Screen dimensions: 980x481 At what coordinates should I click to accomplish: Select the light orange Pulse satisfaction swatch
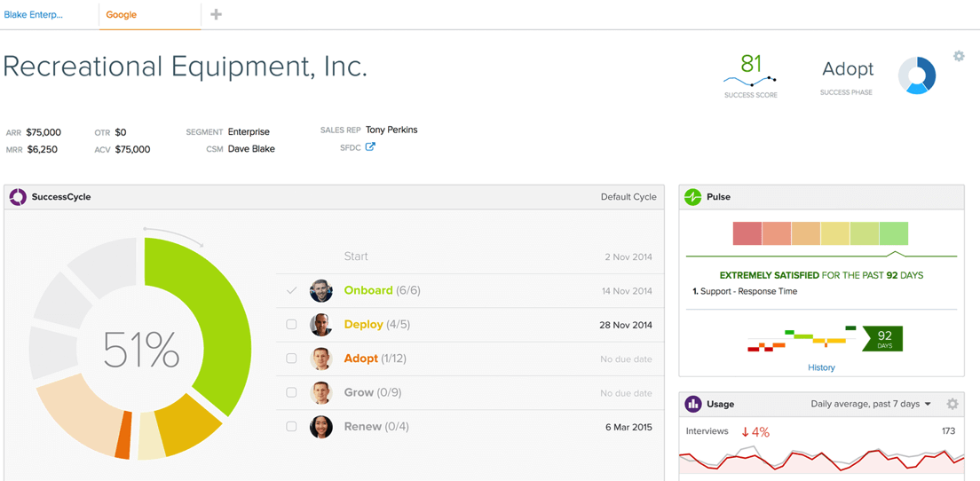pyautogui.click(x=806, y=233)
